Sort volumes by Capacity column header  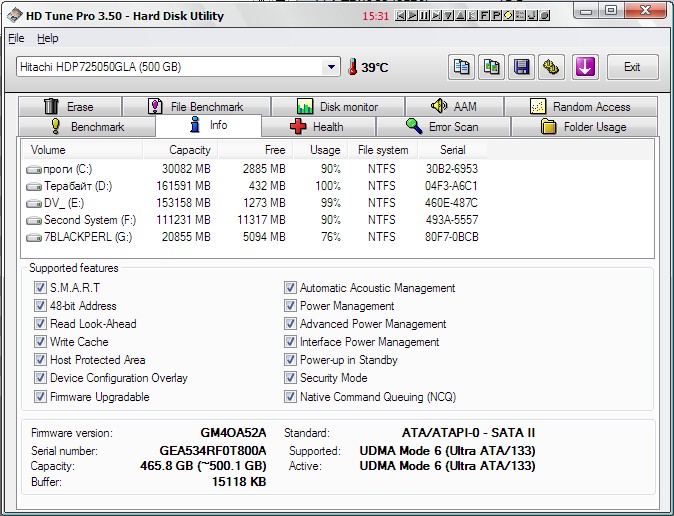click(x=176, y=150)
